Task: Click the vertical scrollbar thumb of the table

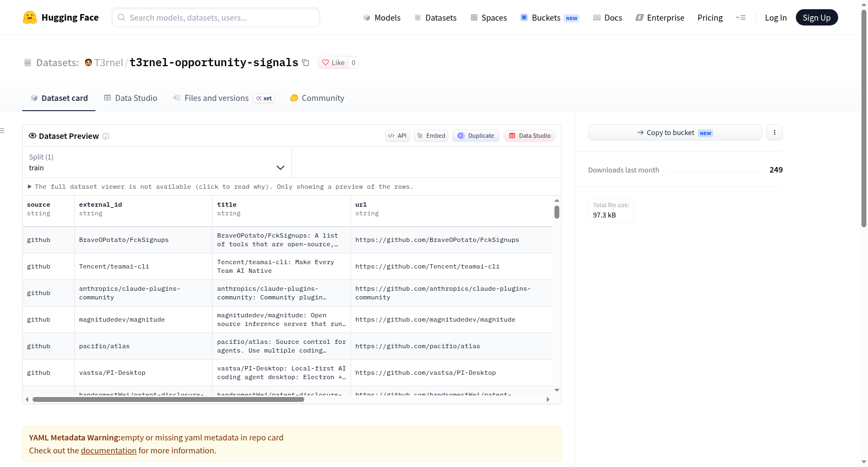Action: (x=557, y=212)
